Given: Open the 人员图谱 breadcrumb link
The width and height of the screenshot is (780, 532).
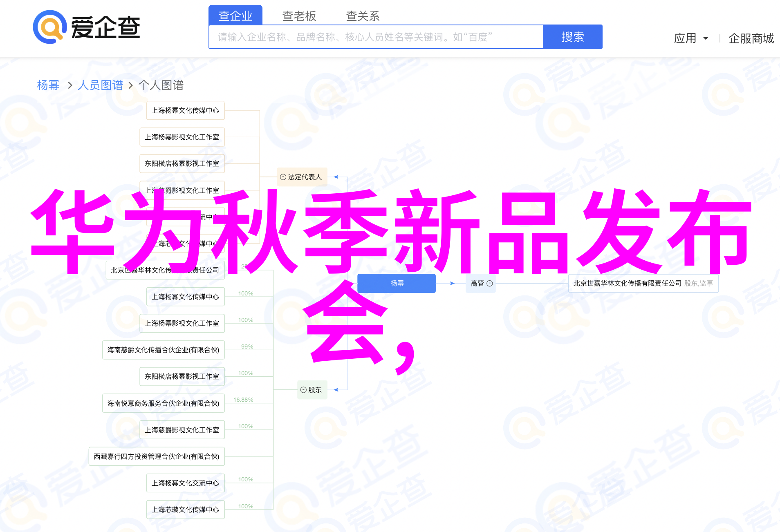Looking at the screenshot, I should click(x=100, y=85).
